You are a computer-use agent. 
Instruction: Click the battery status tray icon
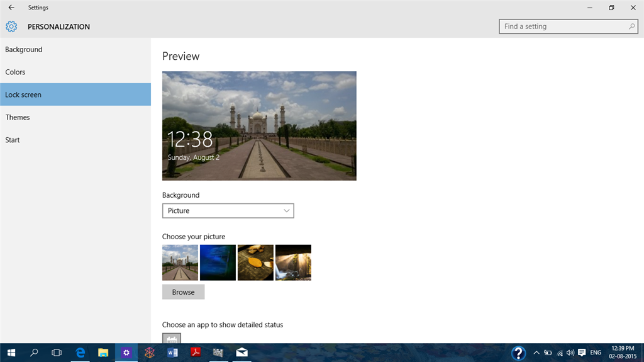tap(548, 353)
